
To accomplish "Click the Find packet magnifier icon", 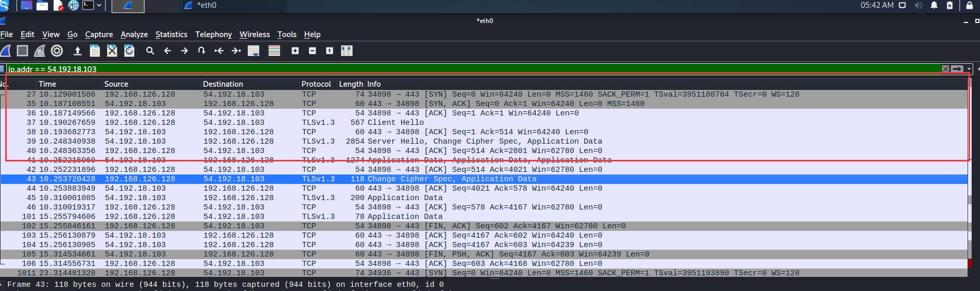I will 150,51.
